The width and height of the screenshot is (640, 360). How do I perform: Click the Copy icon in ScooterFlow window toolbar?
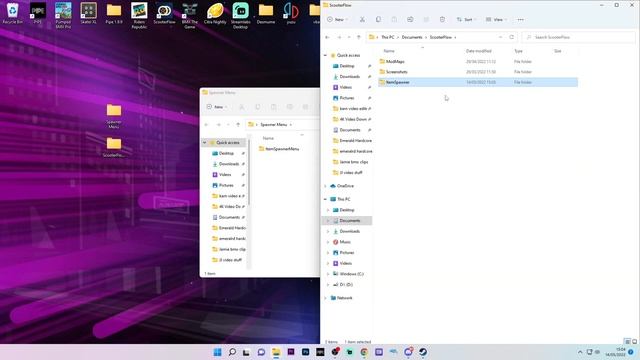(x=378, y=20)
